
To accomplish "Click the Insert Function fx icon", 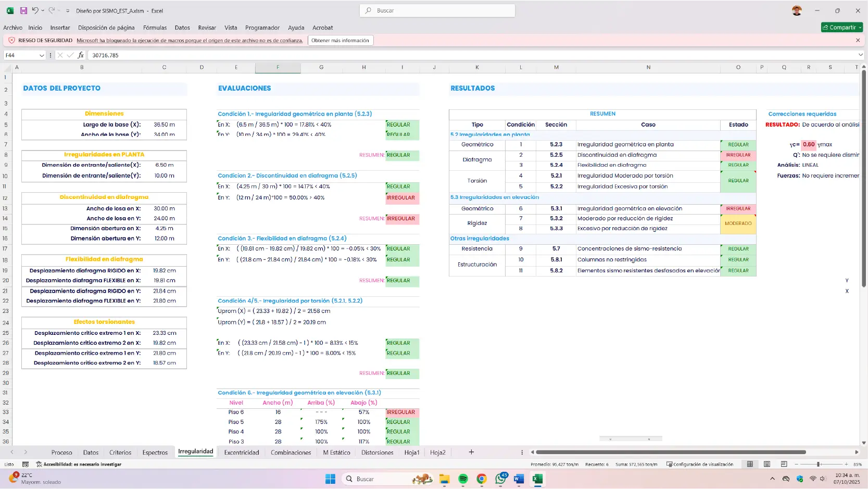I will [81, 55].
